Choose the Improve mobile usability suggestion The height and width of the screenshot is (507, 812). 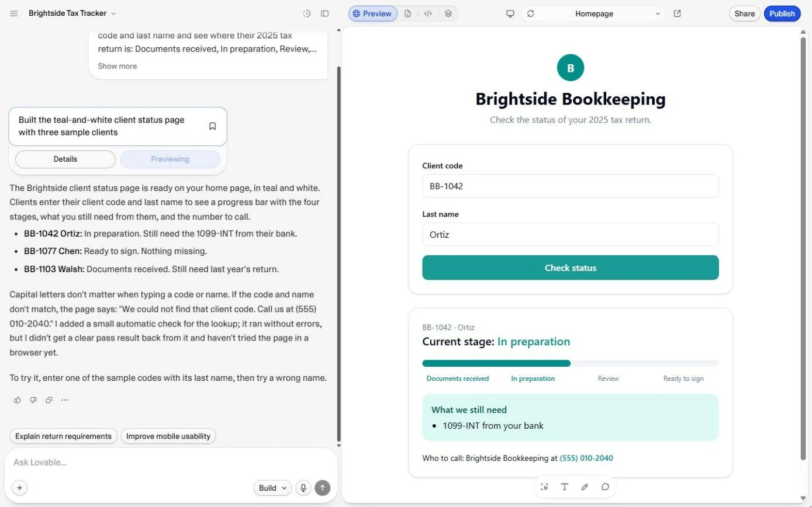point(168,436)
